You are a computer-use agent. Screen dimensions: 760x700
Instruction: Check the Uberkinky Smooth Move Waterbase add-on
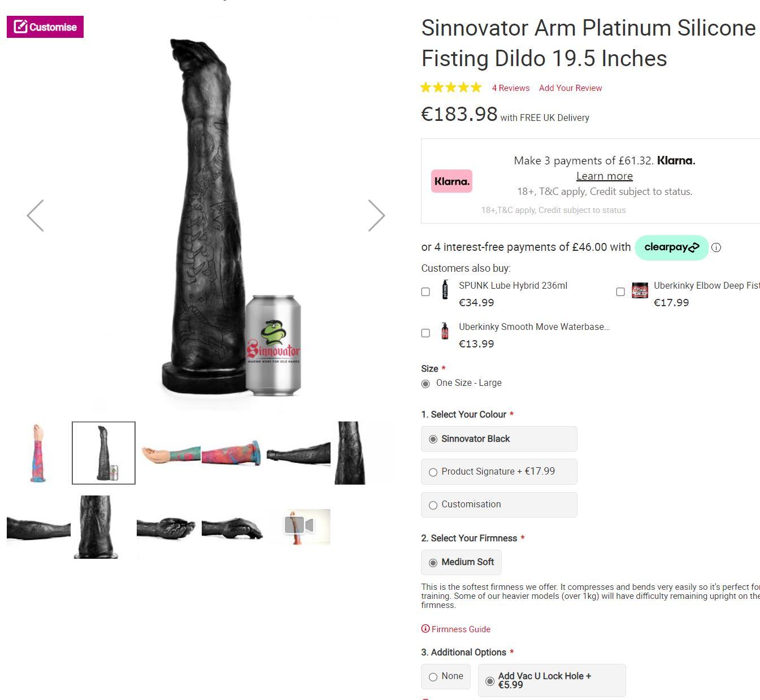click(x=425, y=333)
